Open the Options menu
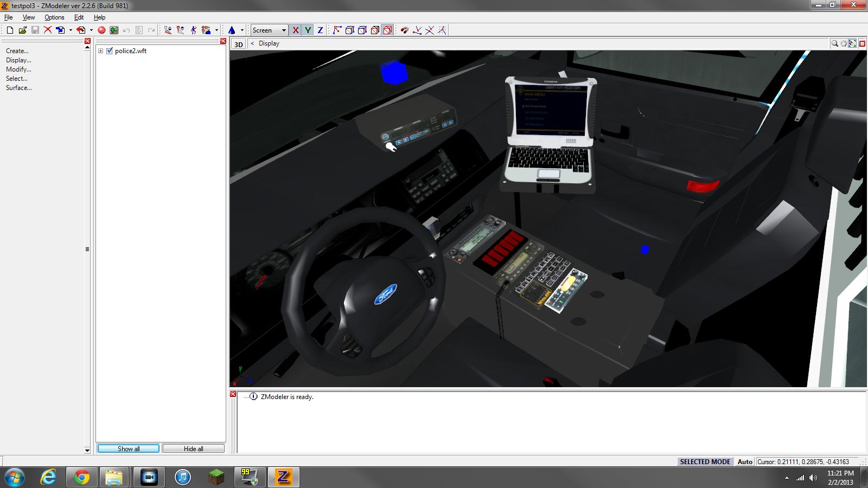Image resolution: width=868 pixels, height=488 pixels. [54, 17]
